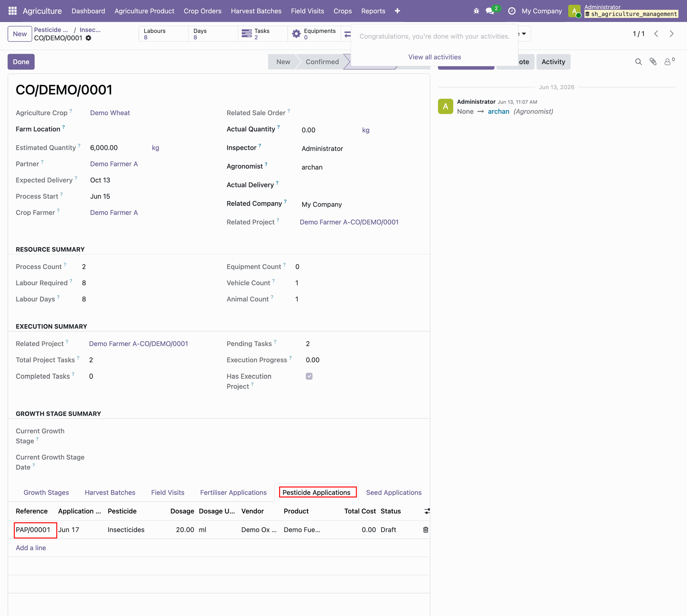Delete the PAP/00001 pesticide line
The height and width of the screenshot is (616, 687).
click(425, 529)
